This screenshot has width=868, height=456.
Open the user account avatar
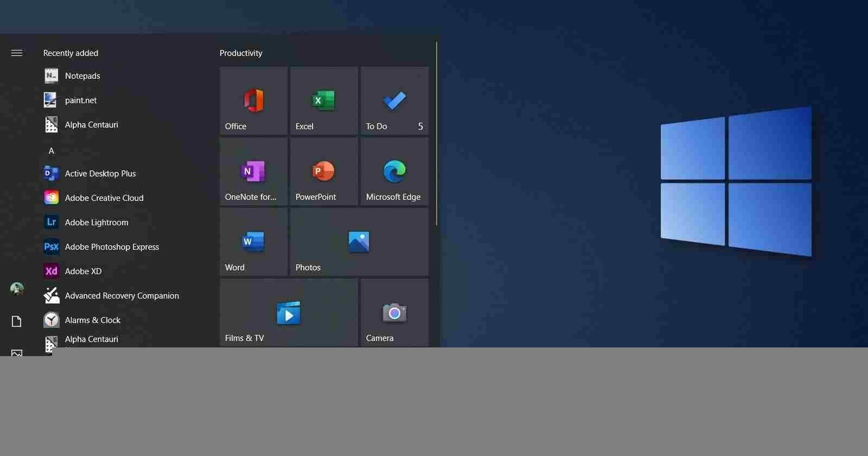point(17,289)
